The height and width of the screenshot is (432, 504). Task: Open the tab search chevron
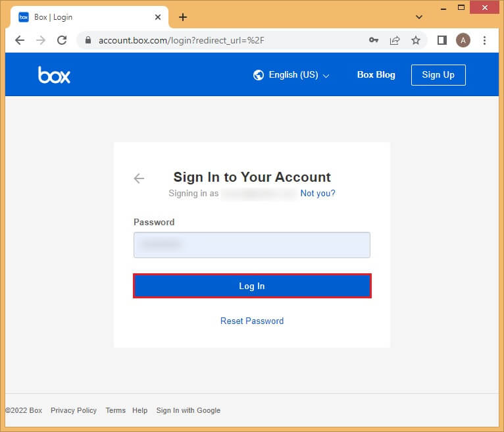pos(419,17)
